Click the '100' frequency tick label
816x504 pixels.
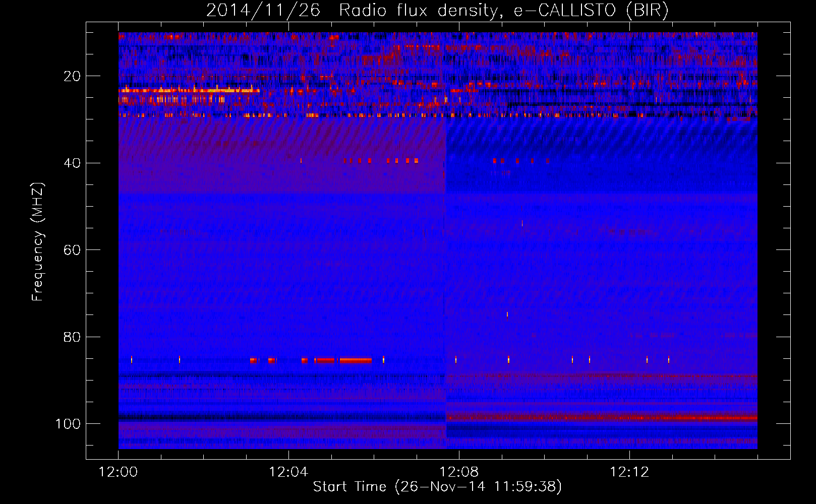68,424
